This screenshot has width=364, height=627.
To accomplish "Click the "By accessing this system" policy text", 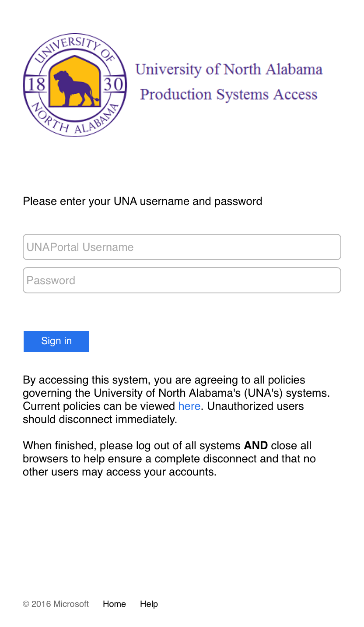I will tap(164, 380).
